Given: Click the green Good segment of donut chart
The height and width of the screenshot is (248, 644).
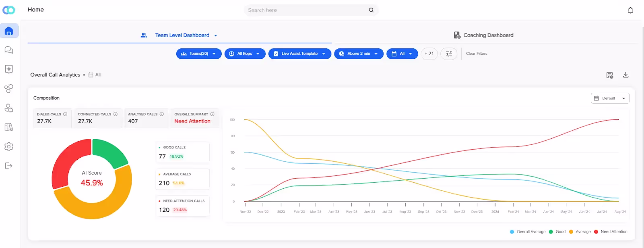Looking at the screenshot, I should pos(109,152).
